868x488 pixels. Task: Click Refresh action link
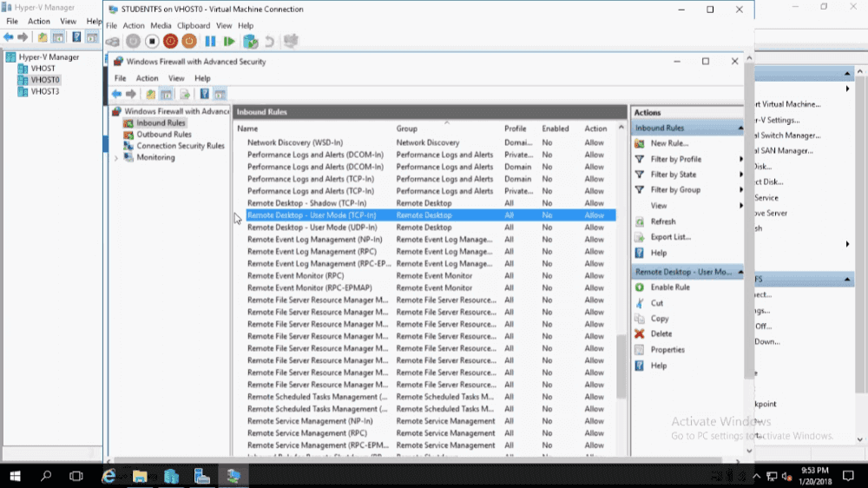[662, 221]
